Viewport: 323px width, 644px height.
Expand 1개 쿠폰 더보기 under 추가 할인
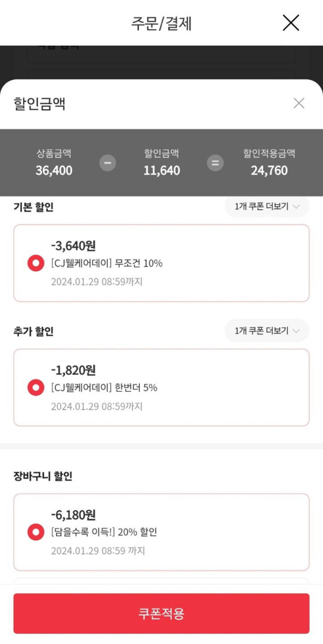[x=266, y=331]
